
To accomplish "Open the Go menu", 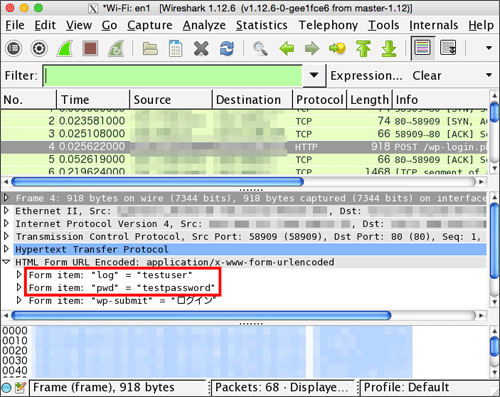I will coord(109,25).
